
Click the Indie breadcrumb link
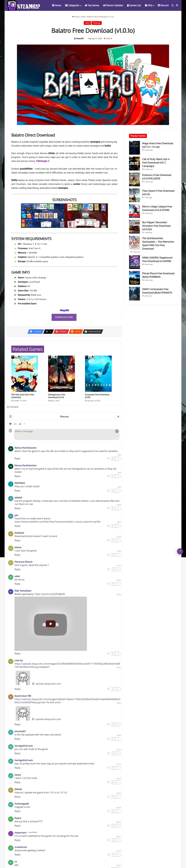83,16
